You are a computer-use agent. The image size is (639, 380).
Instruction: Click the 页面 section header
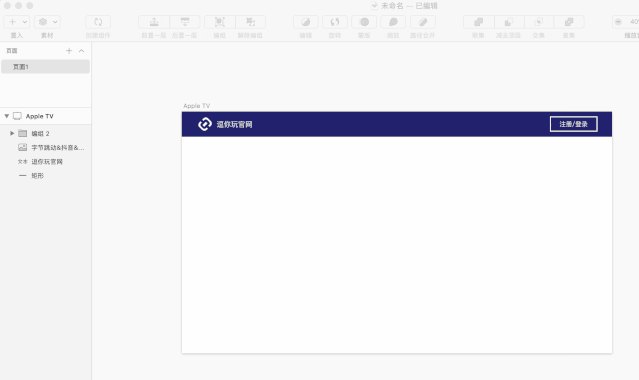pyautogui.click(x=12, y=51)
